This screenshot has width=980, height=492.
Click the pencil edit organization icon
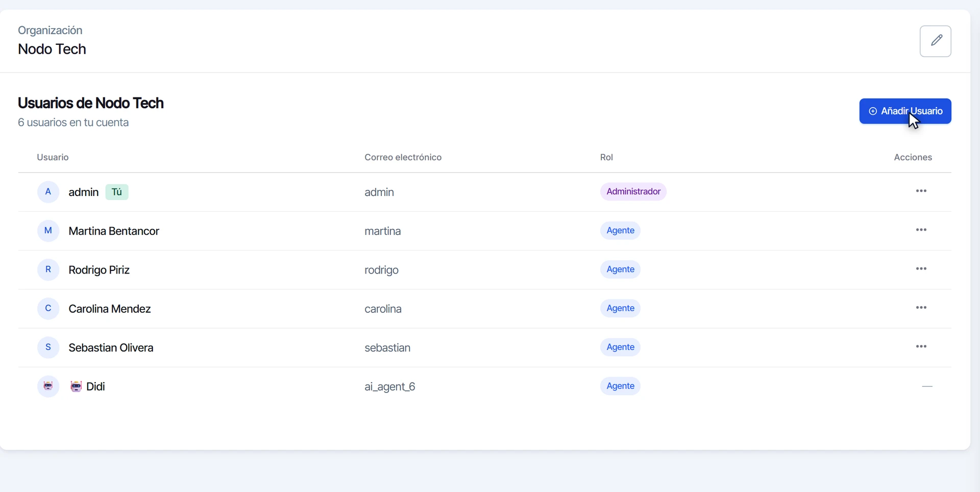(935, 41)
